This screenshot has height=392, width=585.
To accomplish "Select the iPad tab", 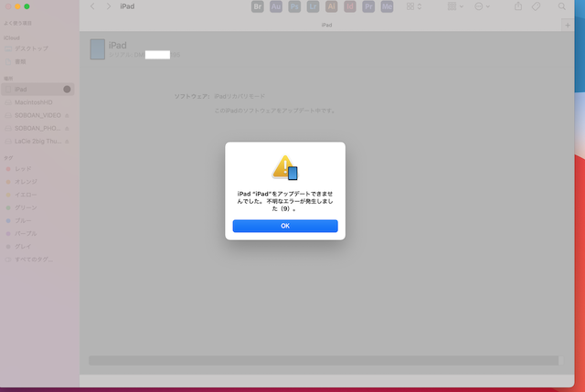I will (x=326, y=25).
